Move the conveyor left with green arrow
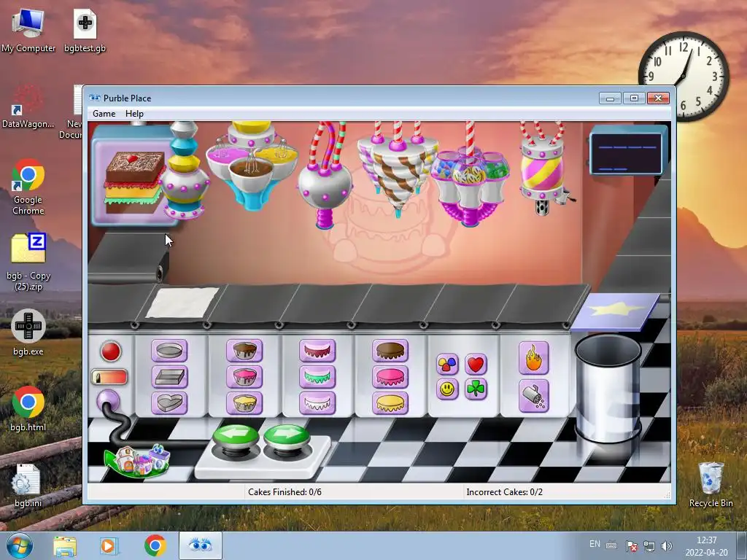This screenshot has width=747, height=560. pyautogui.click(x=236, y=437)
